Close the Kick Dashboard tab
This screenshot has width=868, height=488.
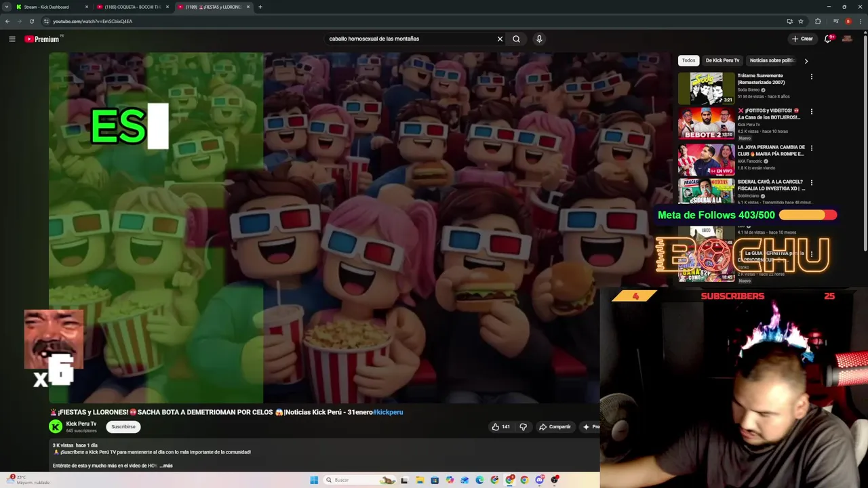pos(87,7)
